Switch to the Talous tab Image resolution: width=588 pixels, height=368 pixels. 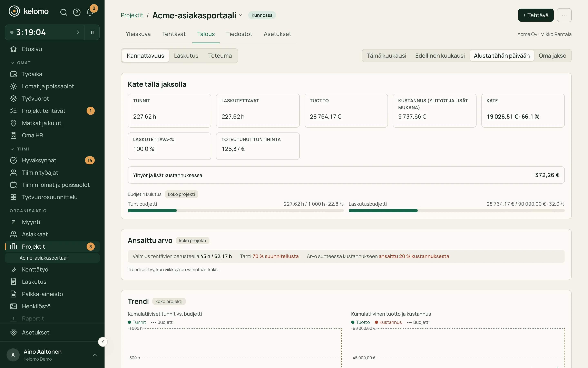pyautogui.click(x=206, y=34)
